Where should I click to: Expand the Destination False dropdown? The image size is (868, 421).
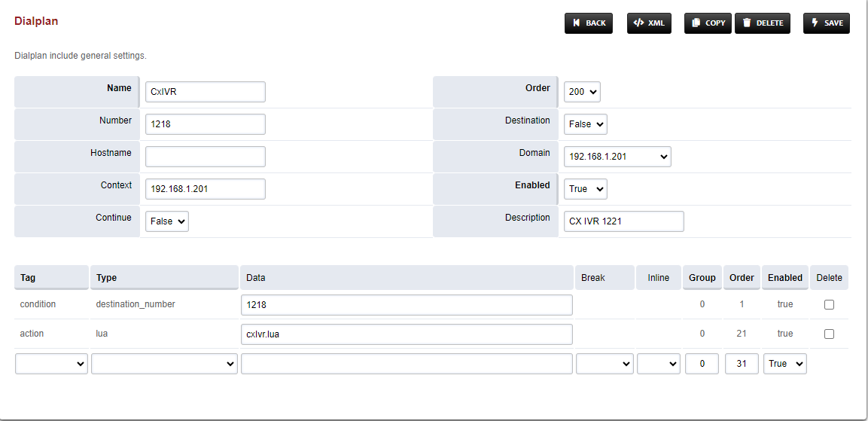pos(585,124)
